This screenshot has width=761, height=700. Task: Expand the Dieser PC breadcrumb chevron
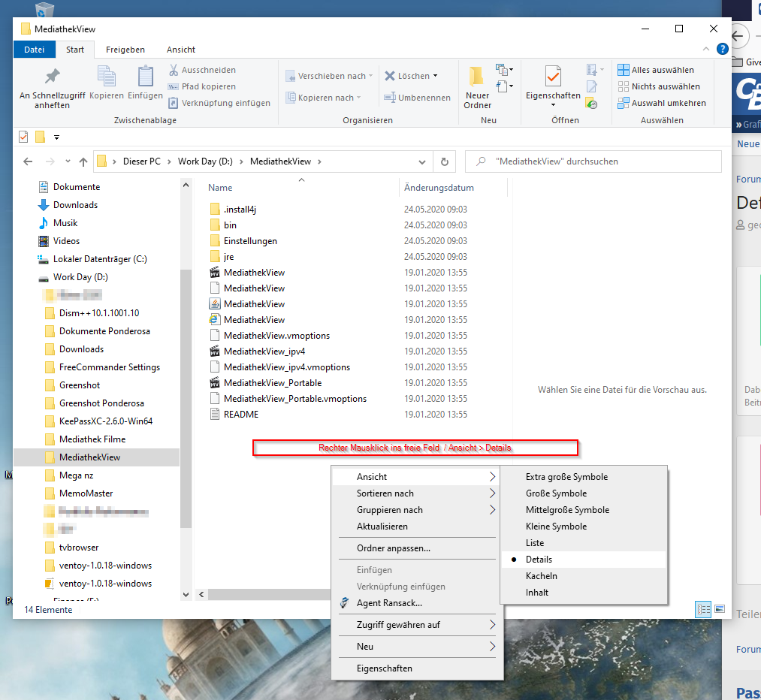169,161
